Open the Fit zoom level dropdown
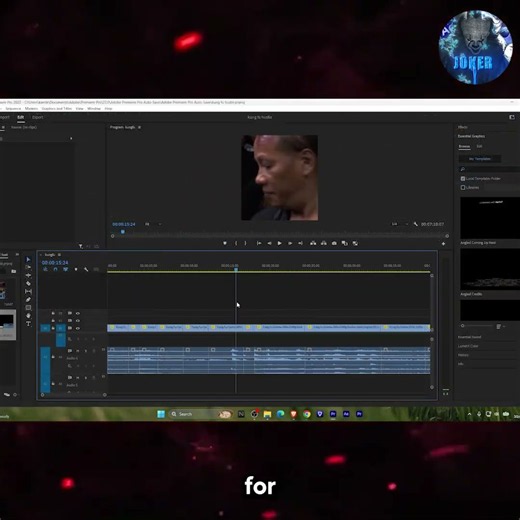 click(x=153, y=224)
